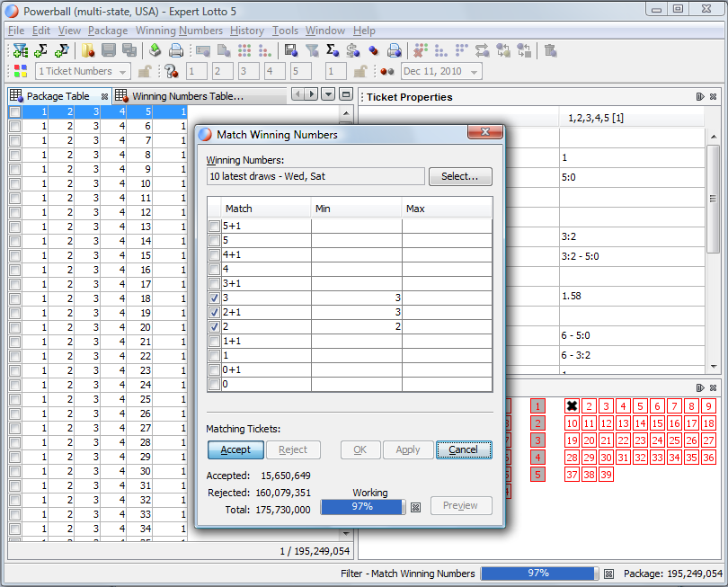Click the dollar sign prize icon
The image size is (728, 587).
point(352,50)
